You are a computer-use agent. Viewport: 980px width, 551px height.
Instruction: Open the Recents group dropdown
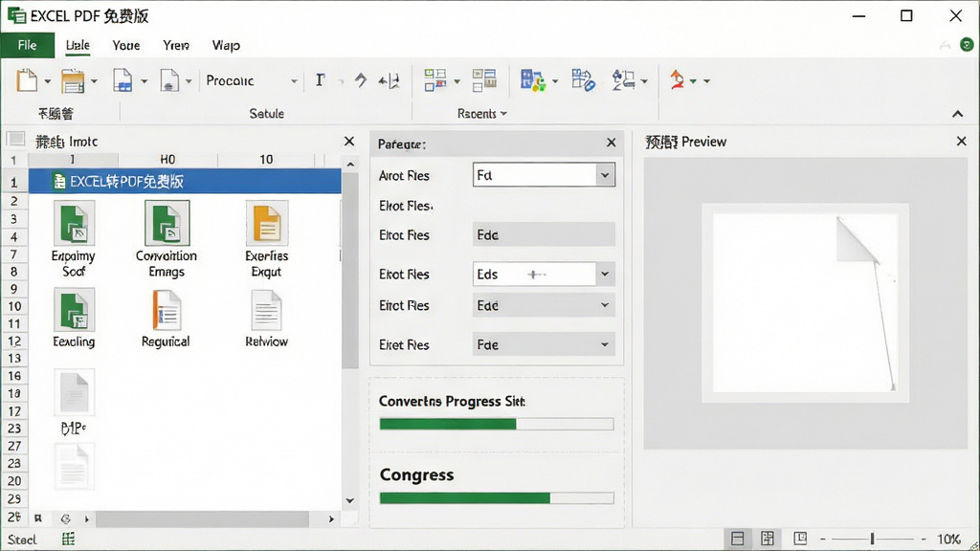482,114
